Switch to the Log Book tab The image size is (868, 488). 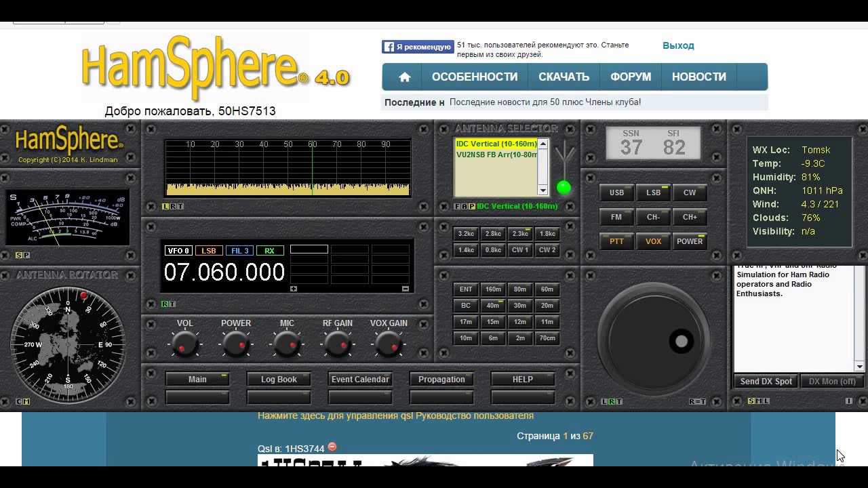pos(279,380)
